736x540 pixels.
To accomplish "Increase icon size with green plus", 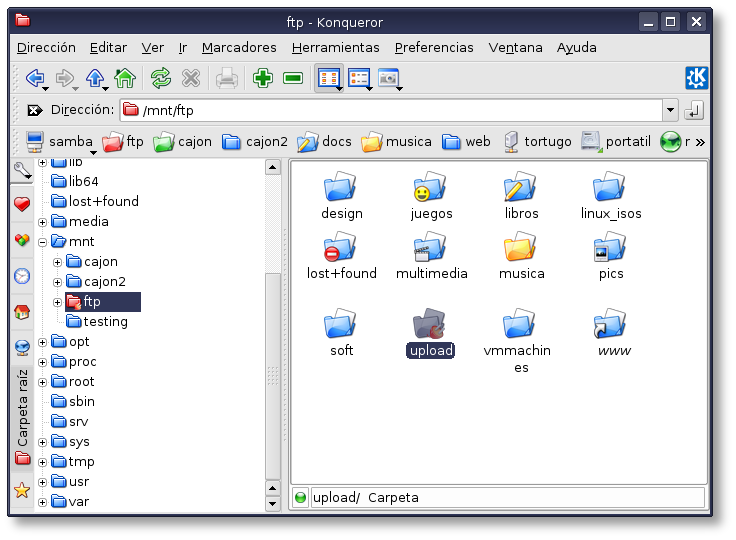I will 263,78.
